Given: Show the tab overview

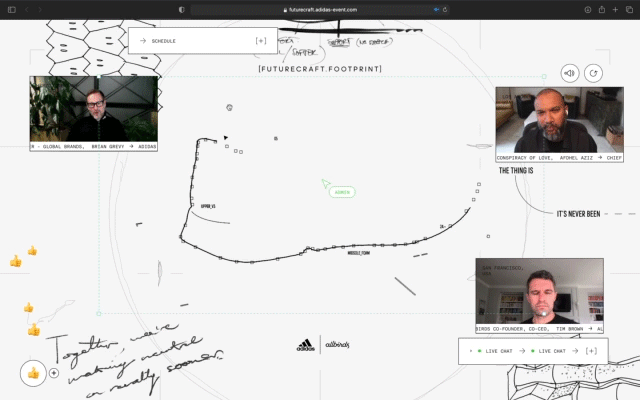Looking at the screenshot, I should [629, 9].
